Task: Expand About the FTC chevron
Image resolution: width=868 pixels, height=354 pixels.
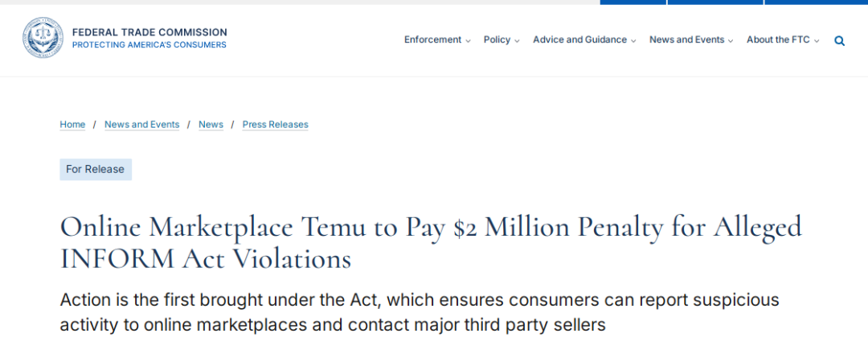Action: click(816, 41)
